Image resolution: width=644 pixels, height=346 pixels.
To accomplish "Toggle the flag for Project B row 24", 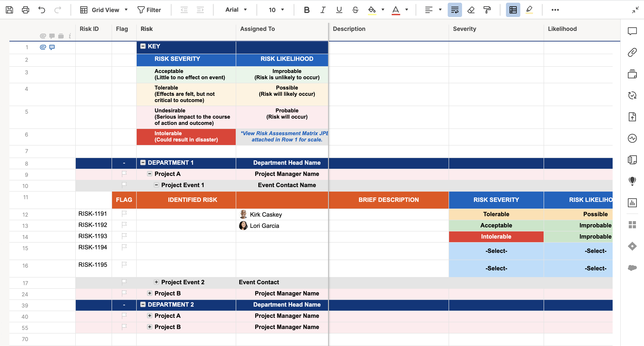I will pyautogui.click(x=124, y=293).
